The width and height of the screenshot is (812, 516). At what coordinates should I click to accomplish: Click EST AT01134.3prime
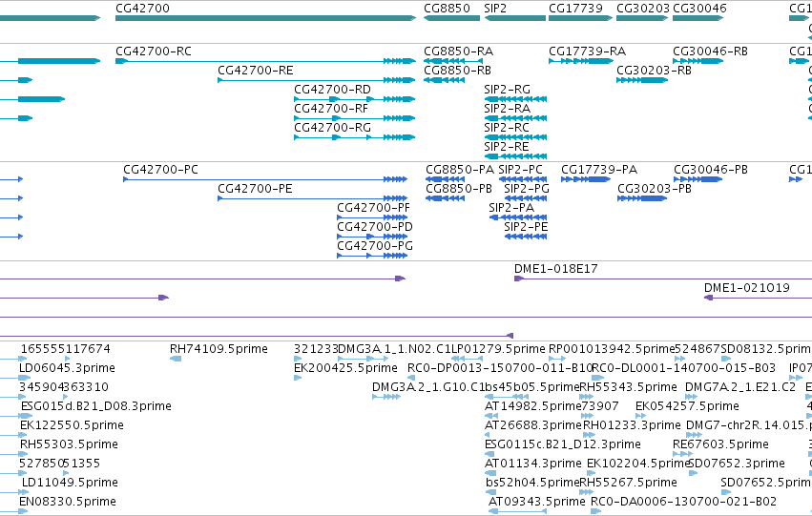click(490, 473)
